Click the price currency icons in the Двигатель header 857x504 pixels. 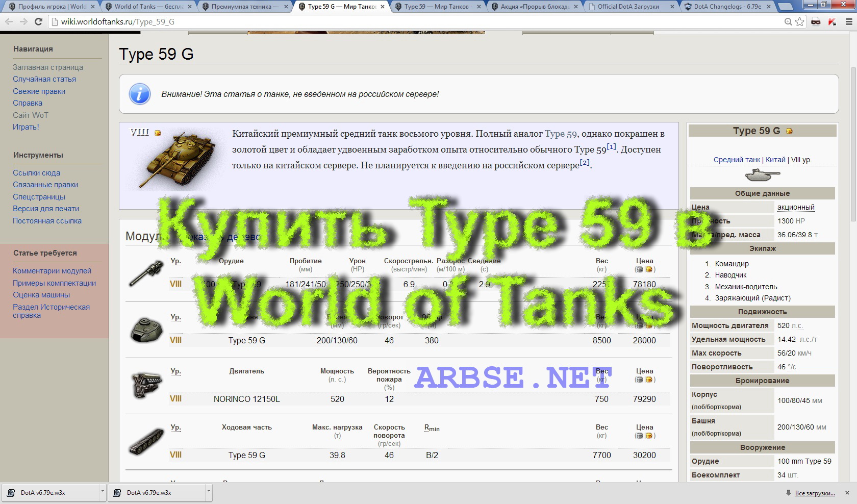click(644, 380)
